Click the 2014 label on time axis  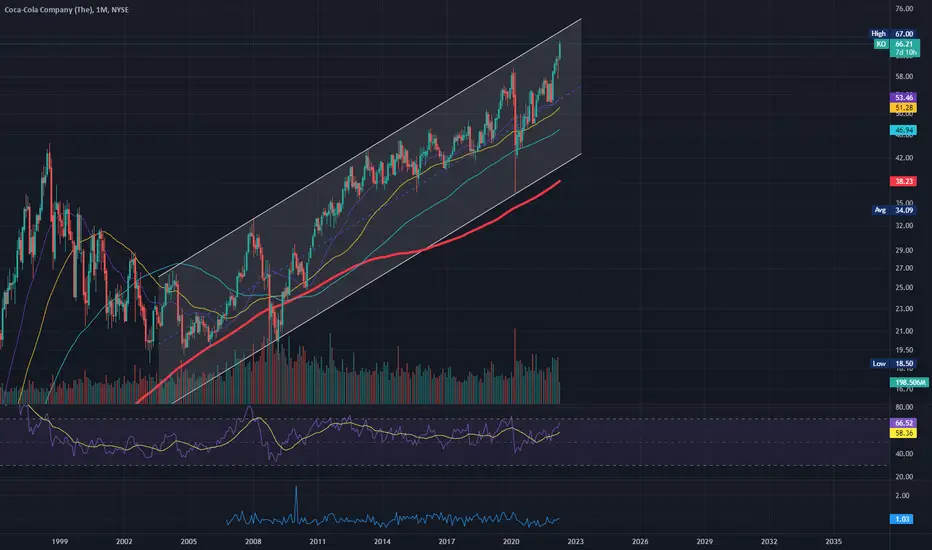click(382, 542)
